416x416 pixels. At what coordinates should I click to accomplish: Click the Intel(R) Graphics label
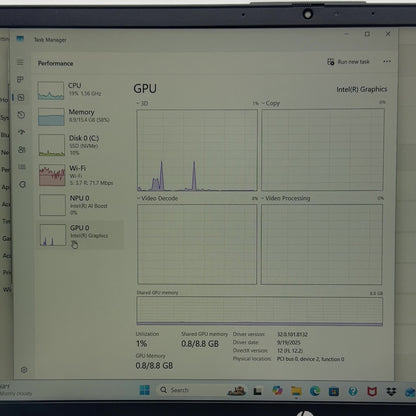point(362,89)
